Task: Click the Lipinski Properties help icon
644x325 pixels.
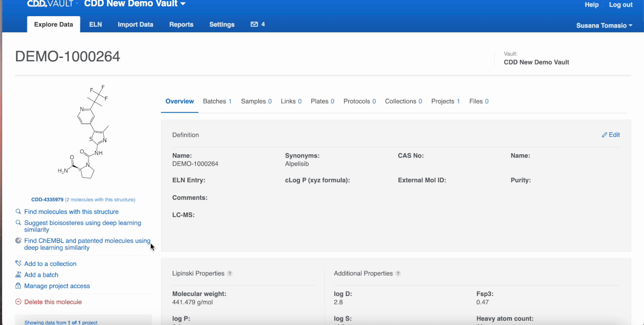Action: (230, 273)
